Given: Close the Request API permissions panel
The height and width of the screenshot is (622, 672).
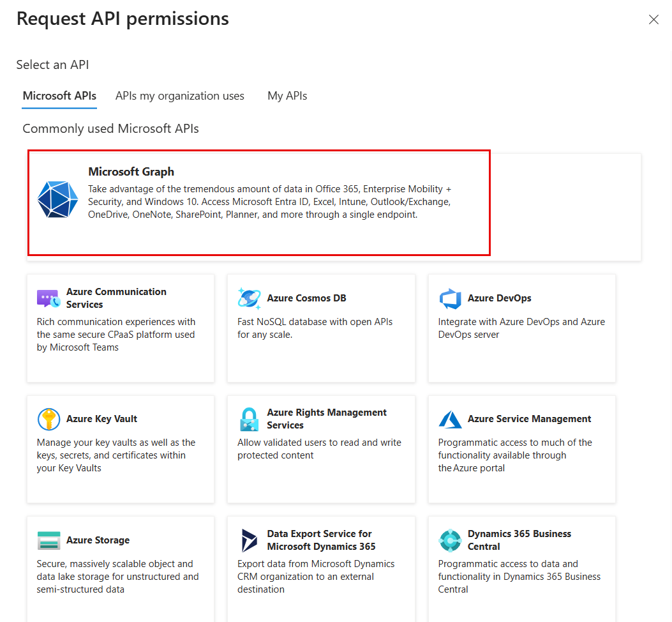Looking at the screenshot, I should (653, 19).
